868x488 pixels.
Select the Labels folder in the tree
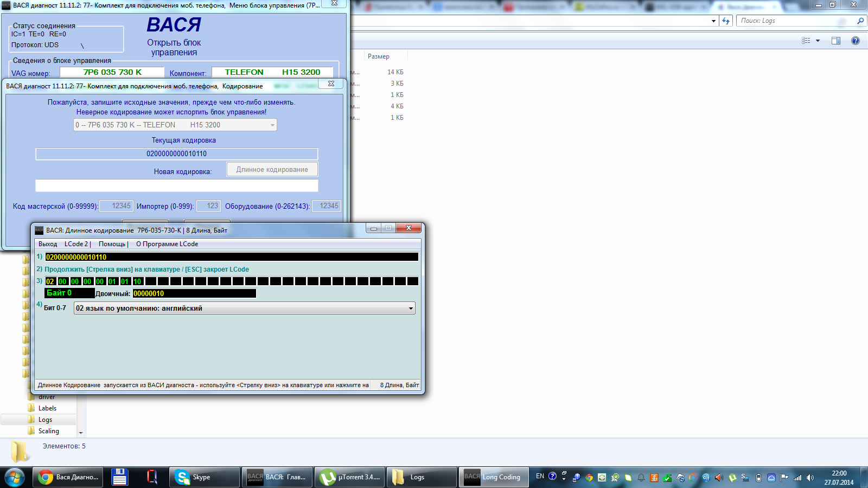47,408
